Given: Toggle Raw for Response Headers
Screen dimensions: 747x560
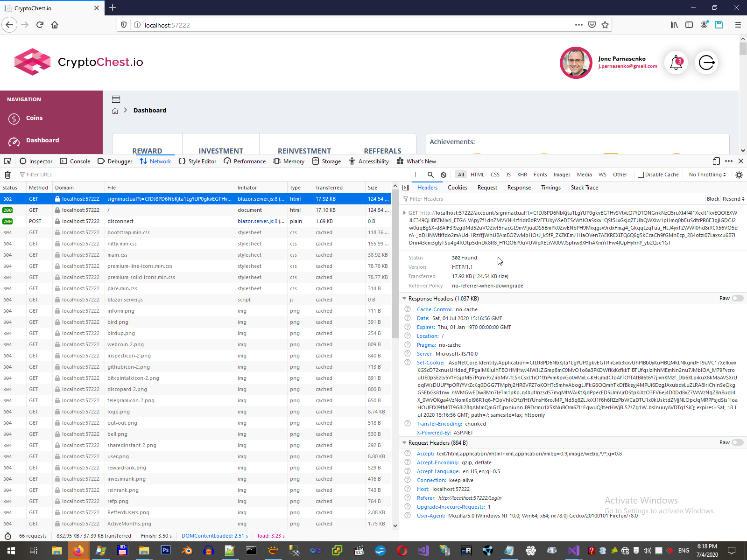Looking at the screenshot, I should [x=738, y=298].
